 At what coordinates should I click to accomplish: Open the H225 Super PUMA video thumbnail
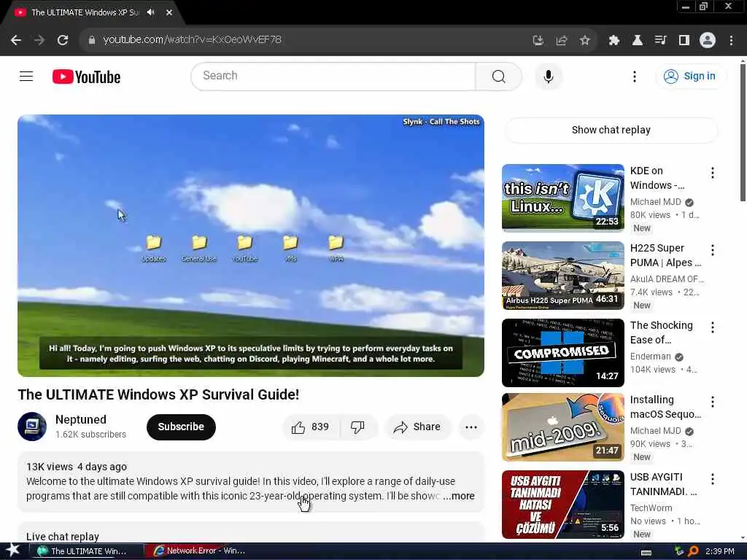tap(562, 275)
